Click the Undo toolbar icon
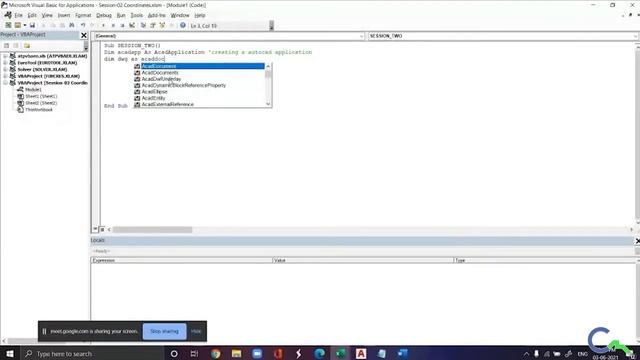The height and width of the screenshot is (360, 640). click(83, 25)
